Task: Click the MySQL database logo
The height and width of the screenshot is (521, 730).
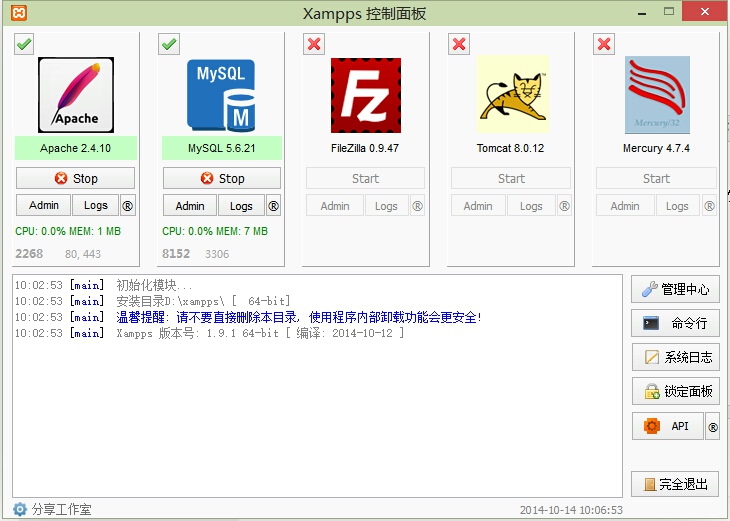Action: (221, 95)
